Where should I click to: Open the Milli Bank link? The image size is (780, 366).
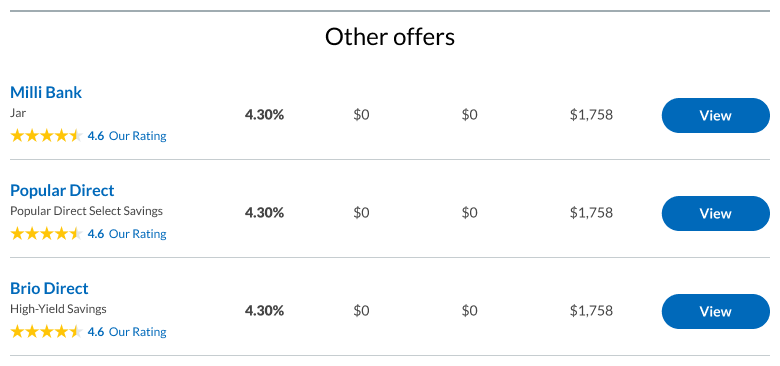click(x=46, y=92)
